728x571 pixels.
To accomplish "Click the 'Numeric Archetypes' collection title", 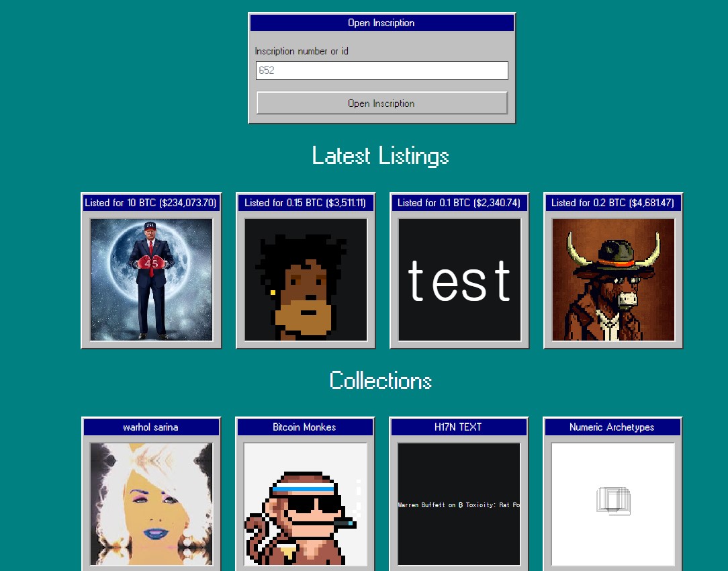I will tap(612, 427).
